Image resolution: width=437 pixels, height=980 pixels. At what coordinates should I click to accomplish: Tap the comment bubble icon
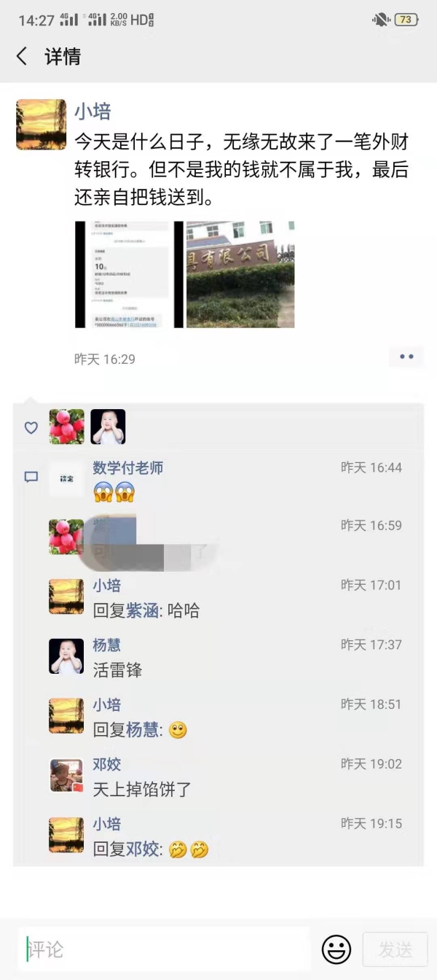[x=31, y=477]
